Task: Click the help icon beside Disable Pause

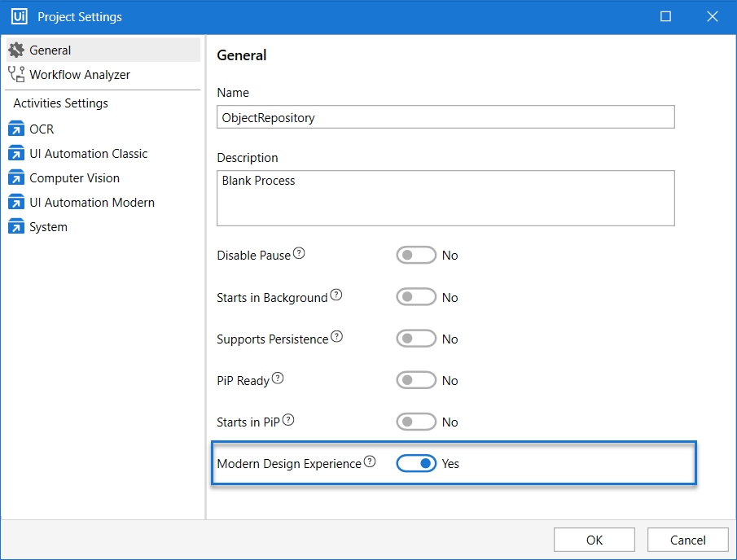Action: pos(299,254)
